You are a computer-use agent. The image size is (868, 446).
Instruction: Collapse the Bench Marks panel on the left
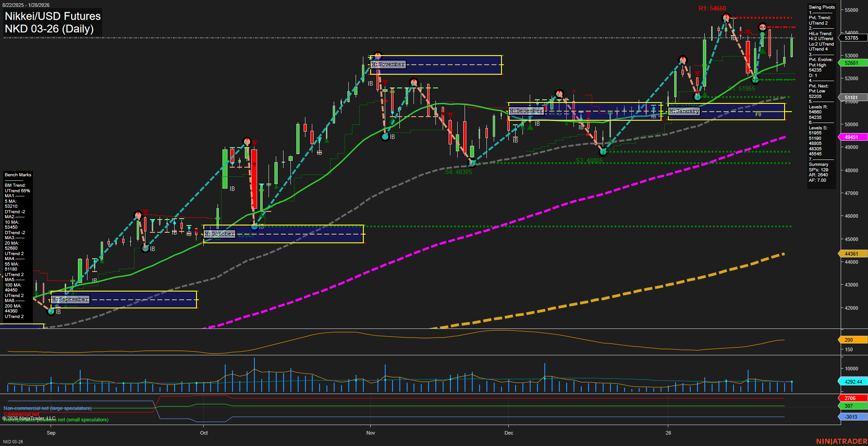tap(18, 174)
